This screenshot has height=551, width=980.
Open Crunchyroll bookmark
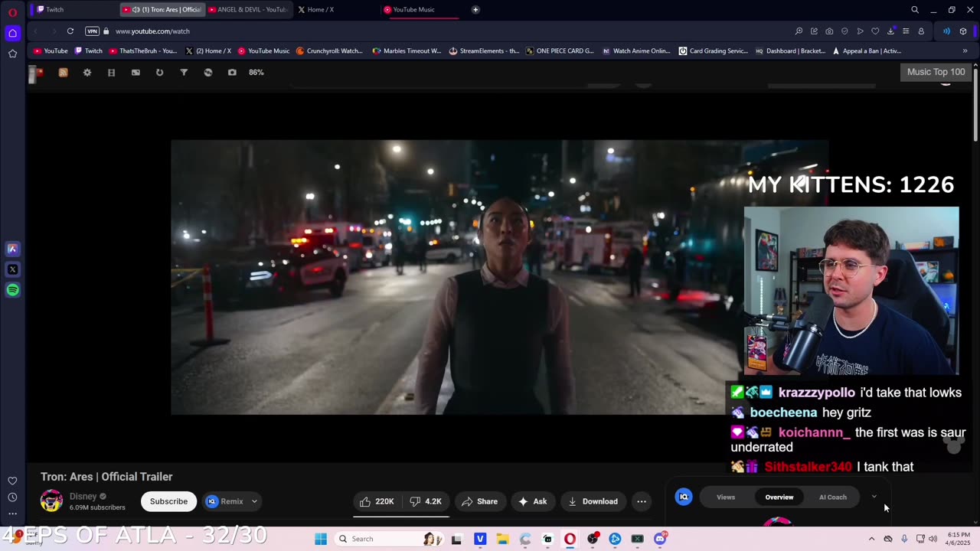tap(329, 51)
